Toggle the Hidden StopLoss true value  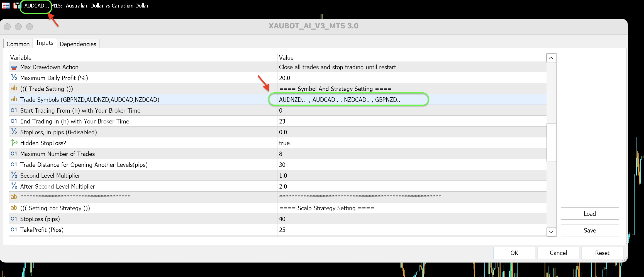(x=412, y=143)
